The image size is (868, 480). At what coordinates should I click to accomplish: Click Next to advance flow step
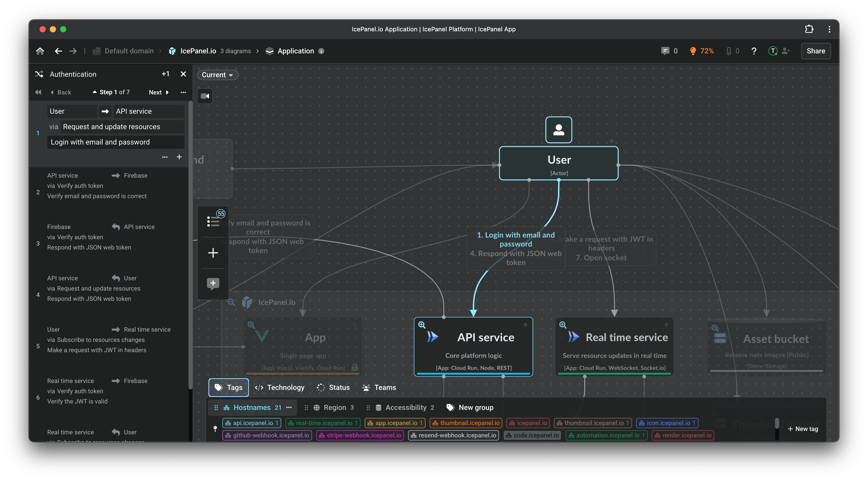coord(159,92)
